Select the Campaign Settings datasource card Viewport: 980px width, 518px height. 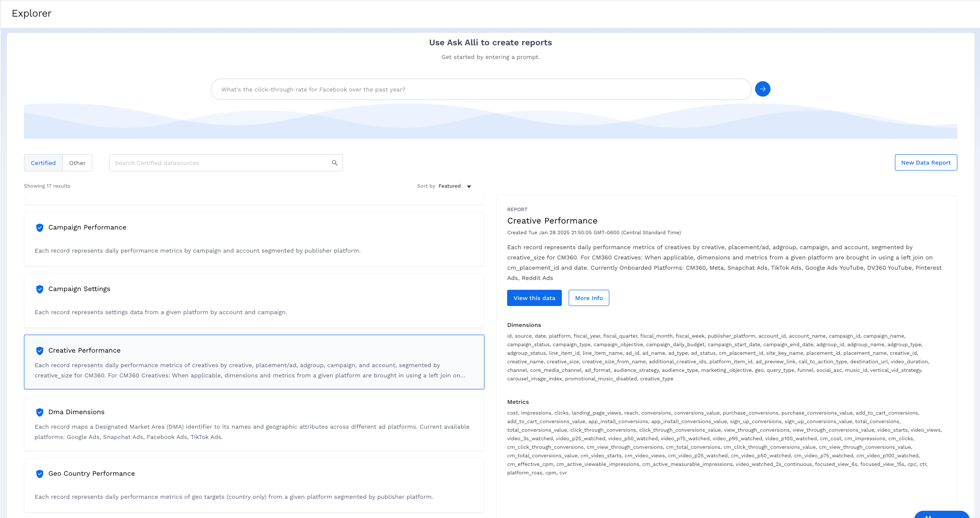click(x=254, y=300)
